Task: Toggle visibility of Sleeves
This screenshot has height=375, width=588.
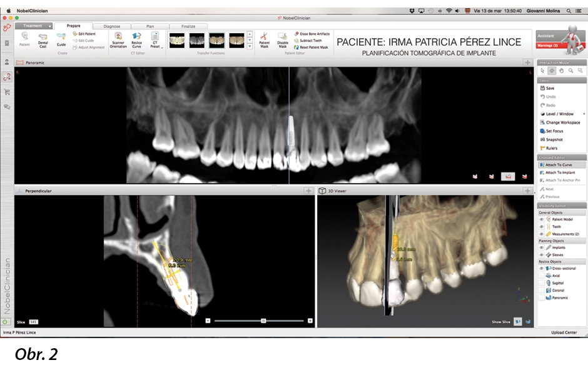Action: (541, 255)
